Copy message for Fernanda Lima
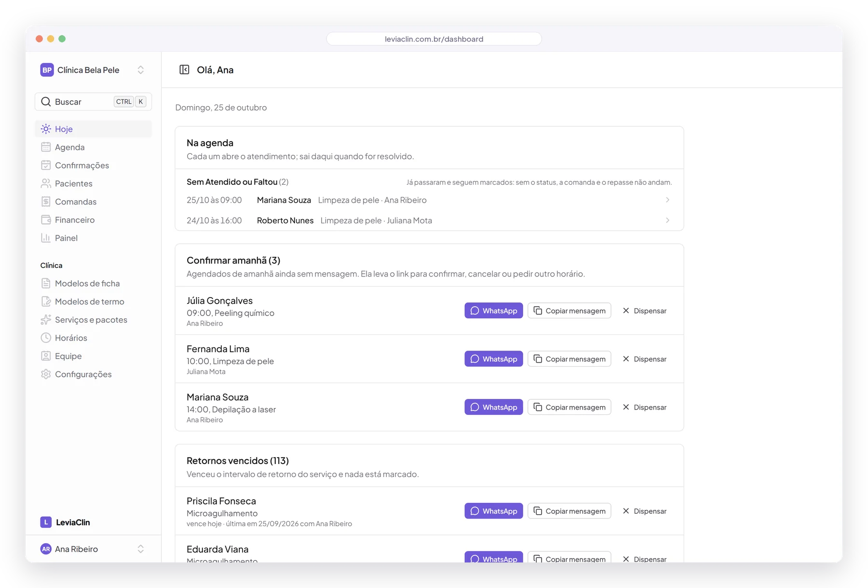This screenshot has width=868, height=588. (x=570, y=359)
